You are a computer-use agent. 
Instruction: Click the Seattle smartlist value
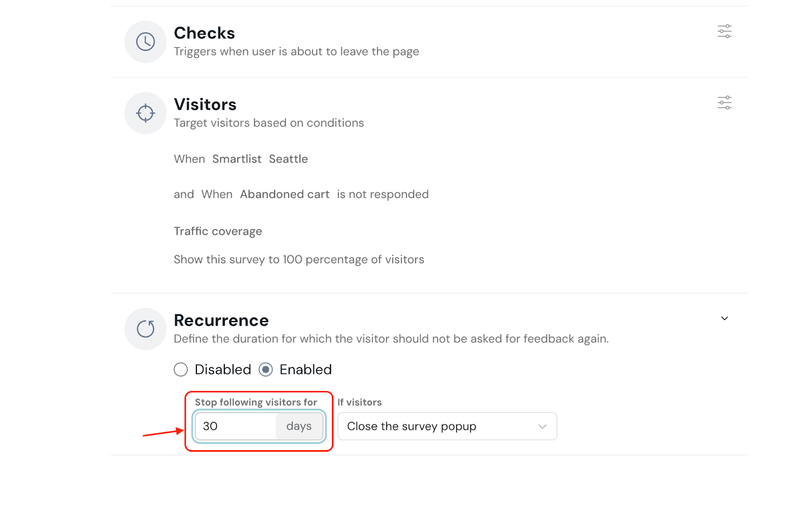pos(288,159)
